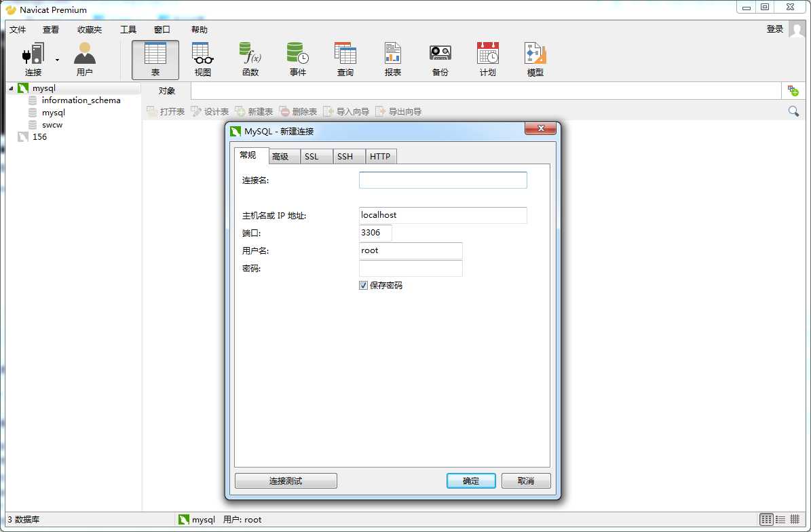Open the 收藏夹 favorites menu
The height and width of the screenshot is (532, 811).
[90, 29]
